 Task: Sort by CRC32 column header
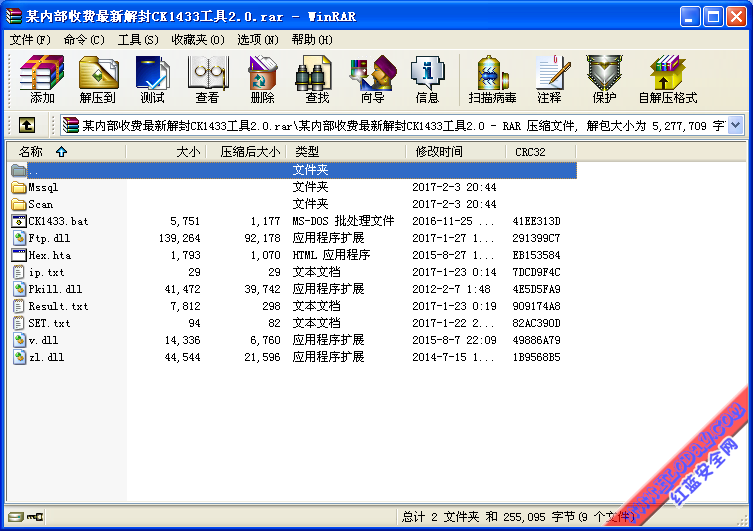[541, 152]
